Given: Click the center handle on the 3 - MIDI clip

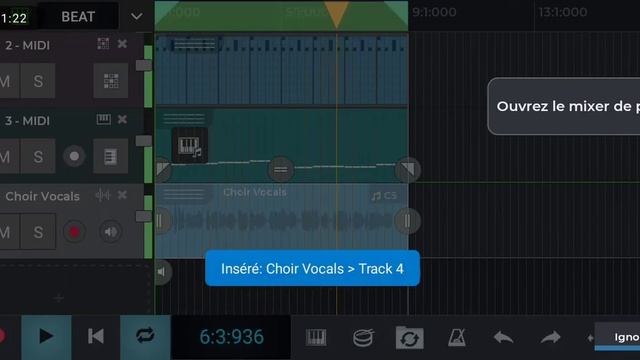Looking at the screenshot, I should point(281,169).
